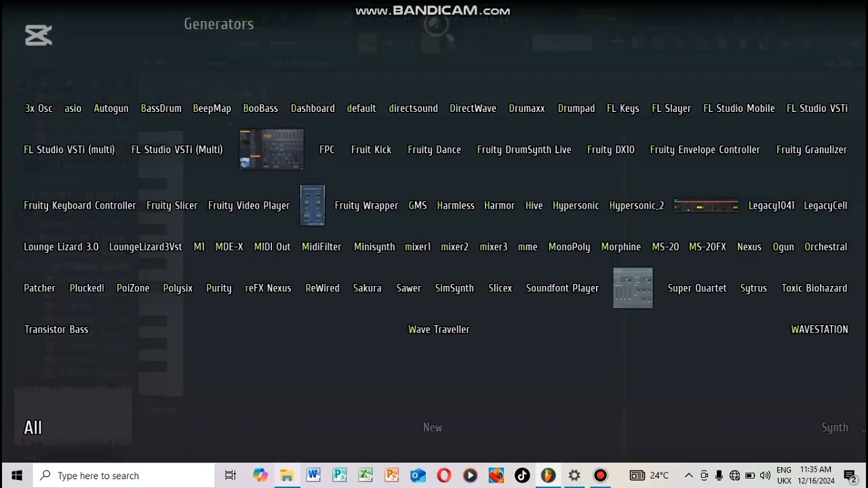Choose FL Slayer from the list
The image size is (868, 488).
click(671, 108)
